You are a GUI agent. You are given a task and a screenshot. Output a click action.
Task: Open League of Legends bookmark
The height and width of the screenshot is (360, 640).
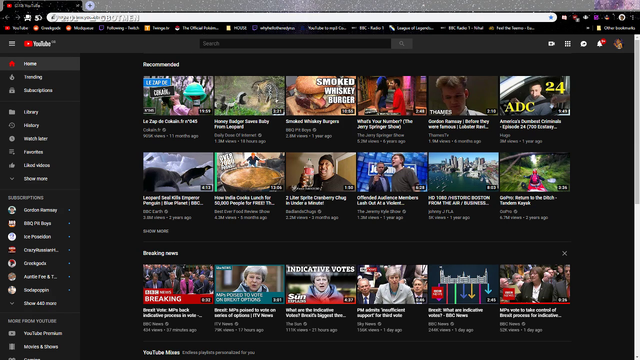(x=411, y=28)
